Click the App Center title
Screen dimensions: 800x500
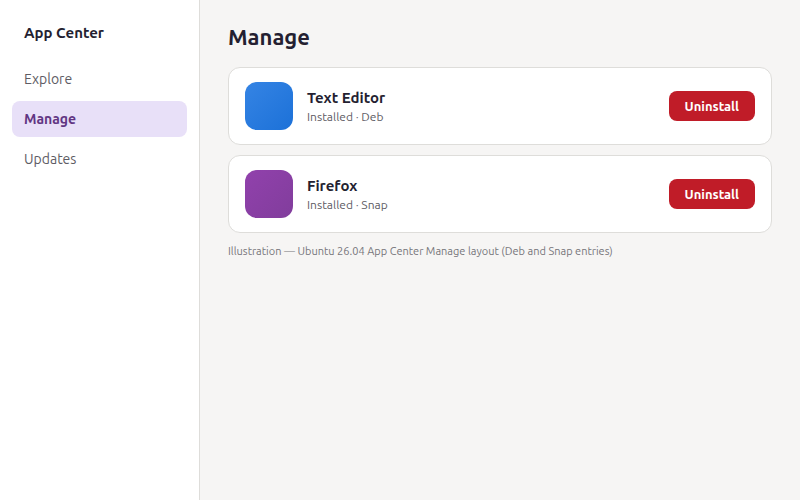pos(64,33)
